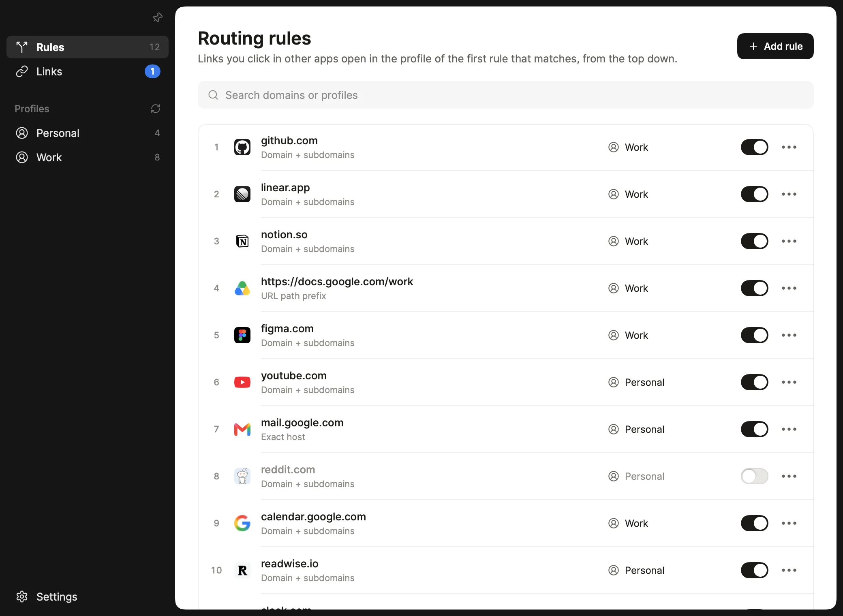
Task: Click the Linear app icon
Action: [x=242, y=194]
